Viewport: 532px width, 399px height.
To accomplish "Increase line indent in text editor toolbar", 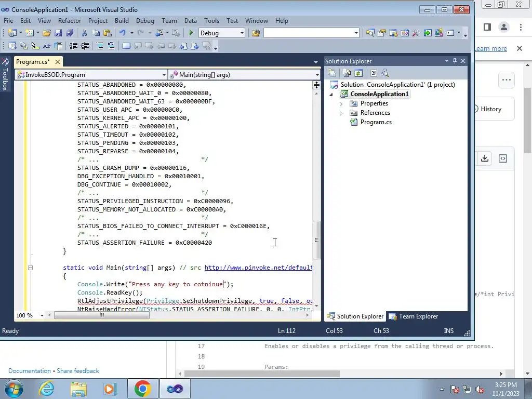I will point(85,46).
